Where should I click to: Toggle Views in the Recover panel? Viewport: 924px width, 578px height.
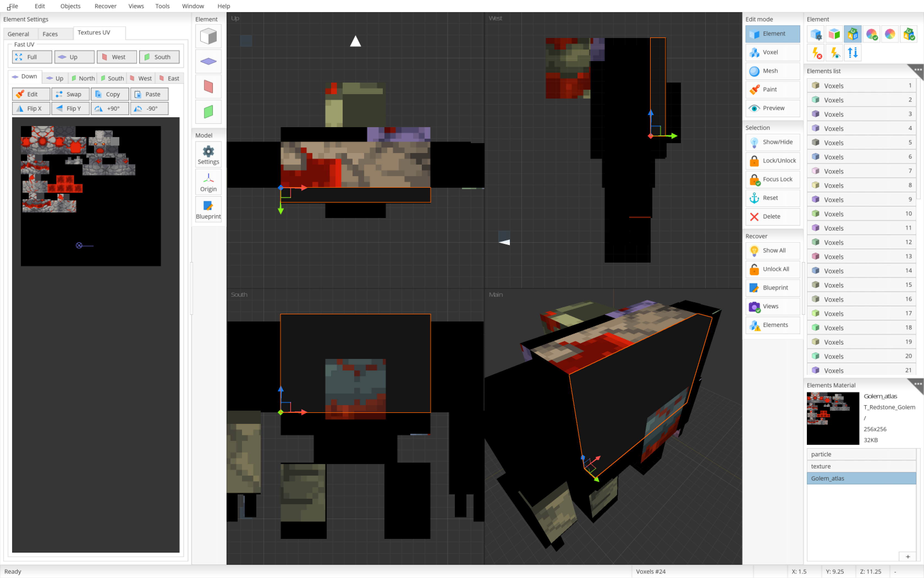point(772,307)
